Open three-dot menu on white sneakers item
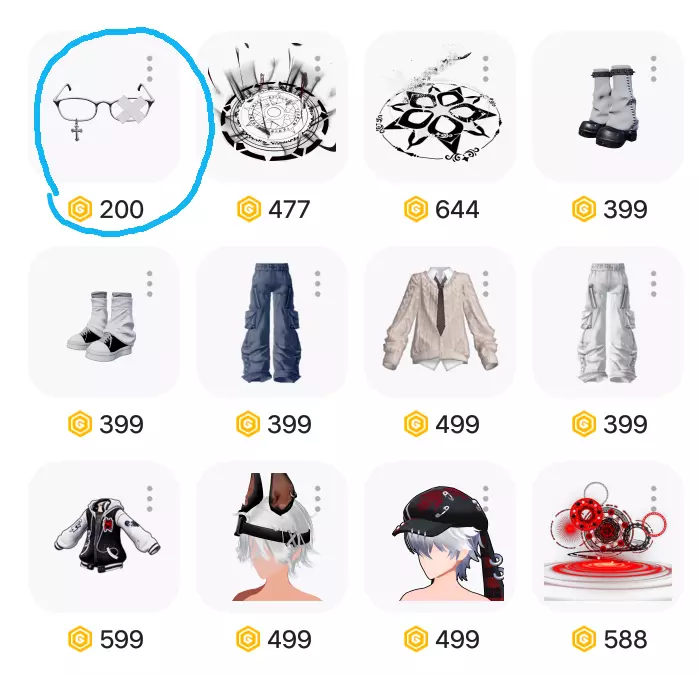 tap(150, 284)
